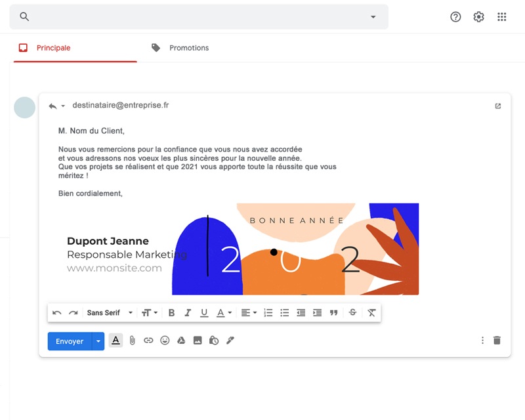Insert a link using the chain icon
The width and height of the screenshot is (525, 420).
pyautogui.click(x=148, y=341)
